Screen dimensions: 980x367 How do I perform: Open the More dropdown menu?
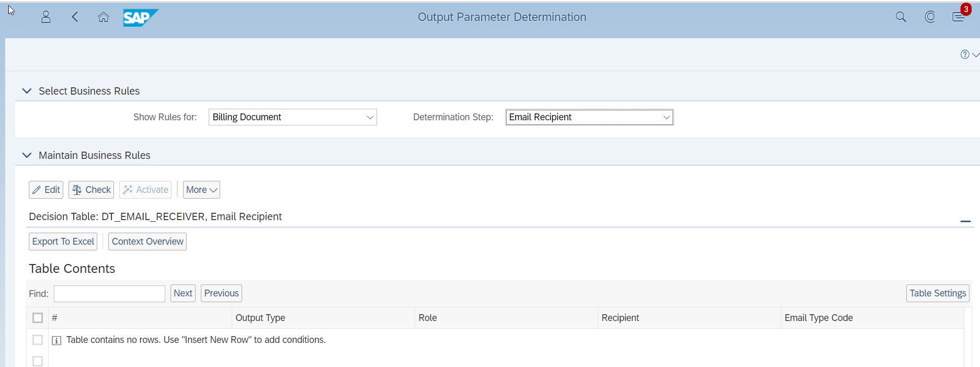[x=201, y=190]
